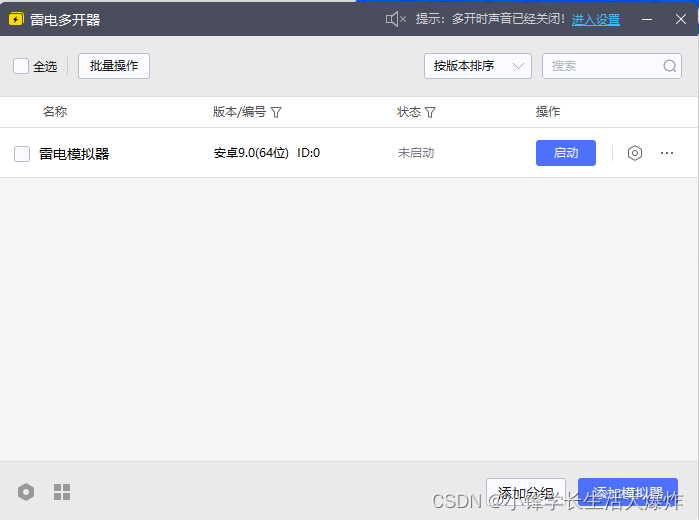Open settings hexagon icon for 雷电模拟器
This screenshot has height=520, width=699.
[634, 153]
